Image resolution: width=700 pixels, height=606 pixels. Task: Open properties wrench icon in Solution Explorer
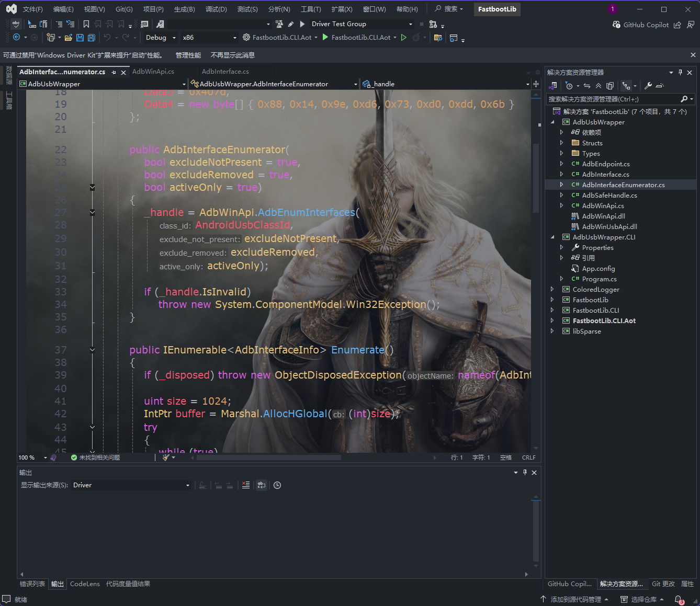tap(648, 86)
